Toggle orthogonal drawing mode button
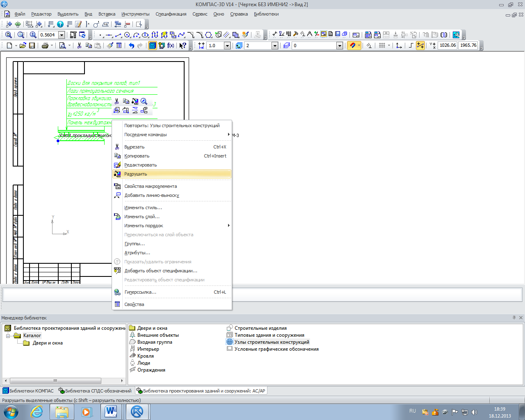 pyautogui.click(x=411, y=46)
